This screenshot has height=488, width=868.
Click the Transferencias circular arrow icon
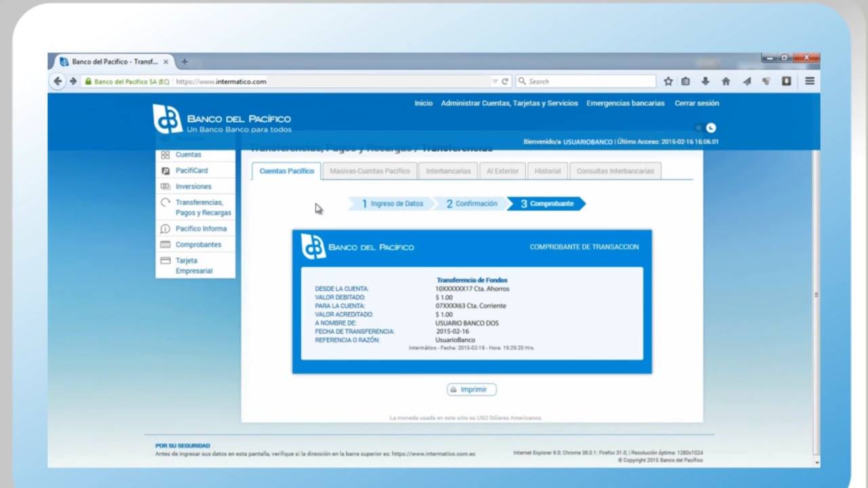(x=165, y=203)
